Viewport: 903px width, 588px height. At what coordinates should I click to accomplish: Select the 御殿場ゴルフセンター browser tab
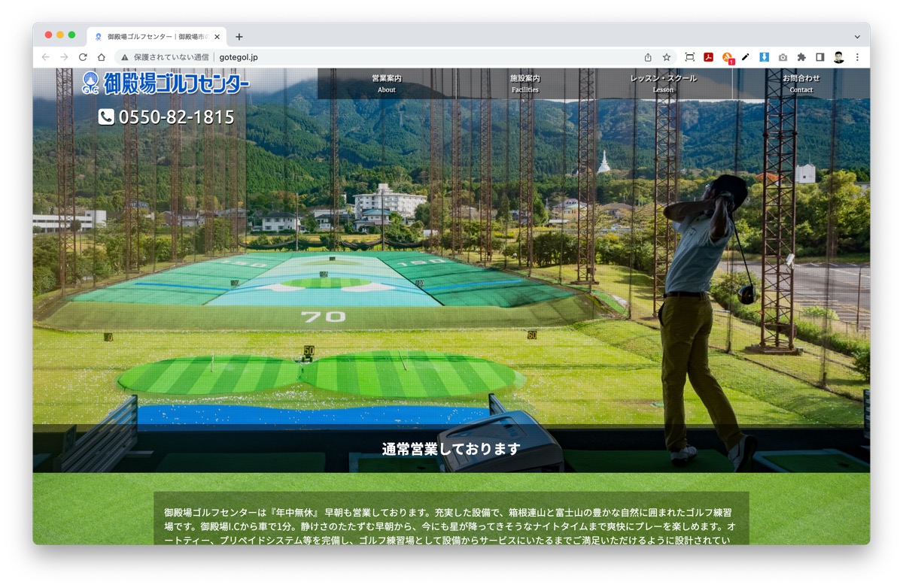(150, 35)
